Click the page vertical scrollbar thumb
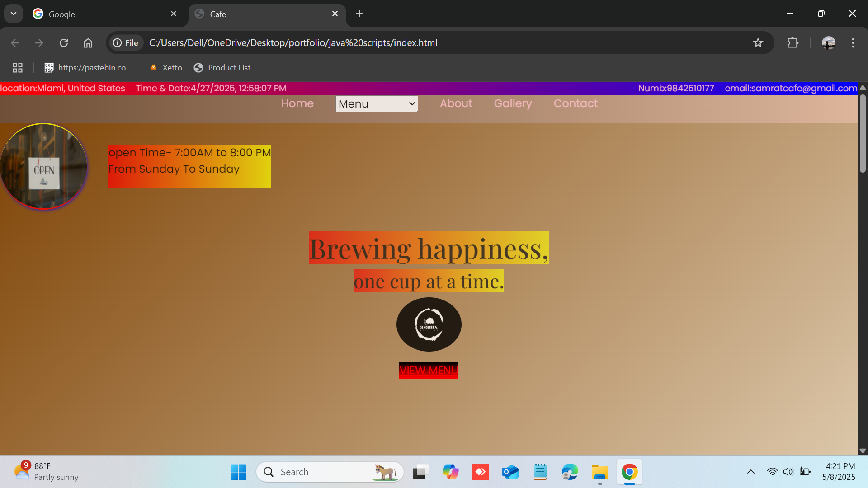 863,133
